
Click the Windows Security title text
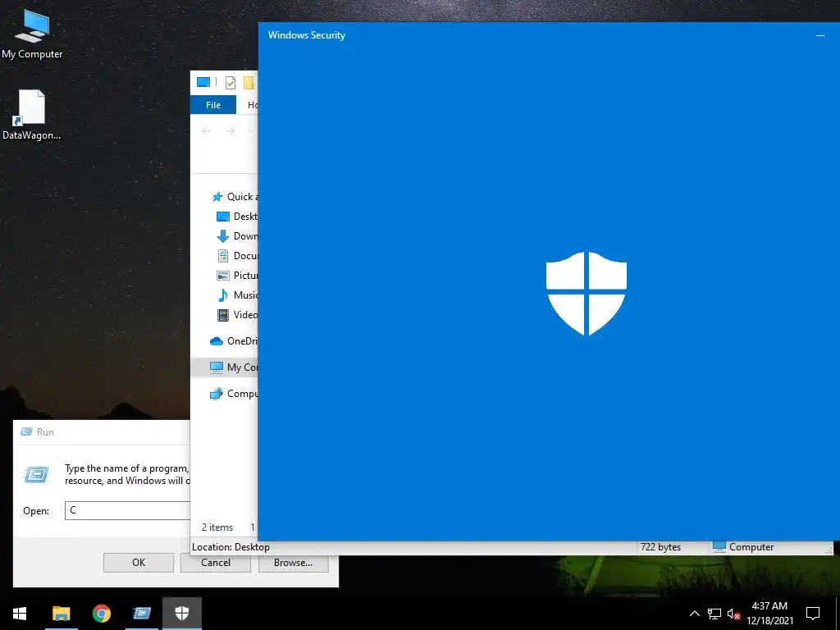tap(307, 35)
